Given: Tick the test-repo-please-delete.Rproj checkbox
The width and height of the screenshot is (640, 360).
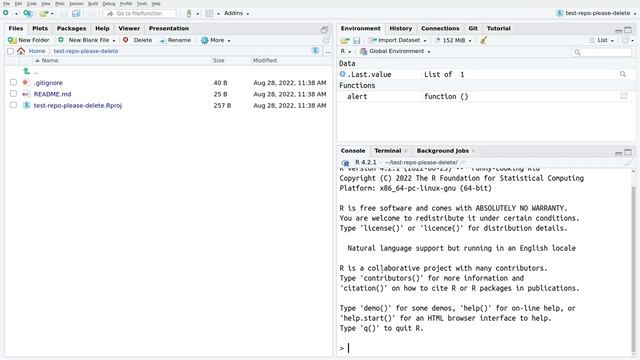Looking at the screenshot, I should [13, 105].
